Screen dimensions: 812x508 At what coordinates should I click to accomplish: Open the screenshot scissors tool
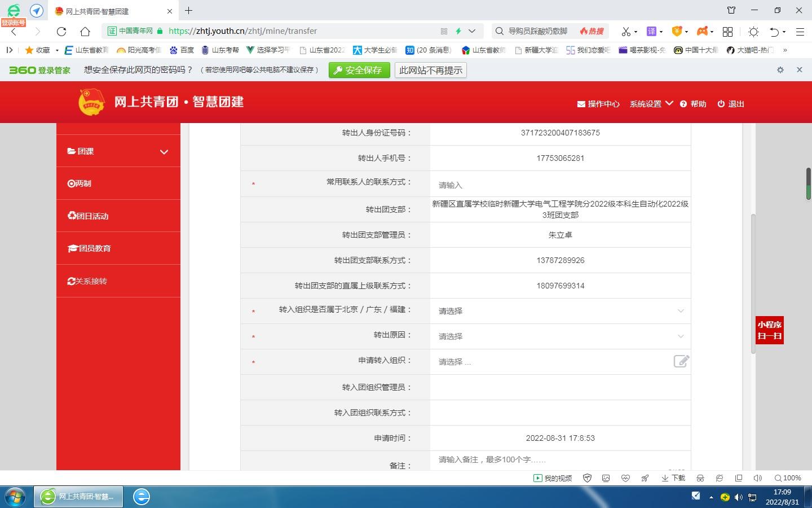point(625,31)
